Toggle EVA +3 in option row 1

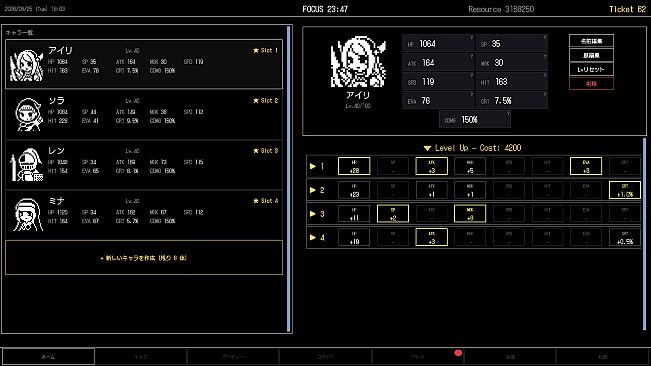tap(586, 166)
